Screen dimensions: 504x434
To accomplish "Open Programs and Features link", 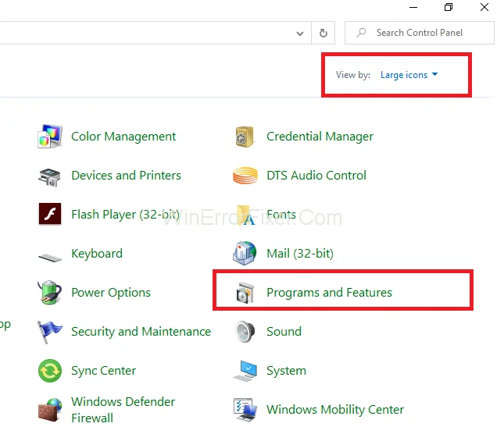I will coord(329,293).
